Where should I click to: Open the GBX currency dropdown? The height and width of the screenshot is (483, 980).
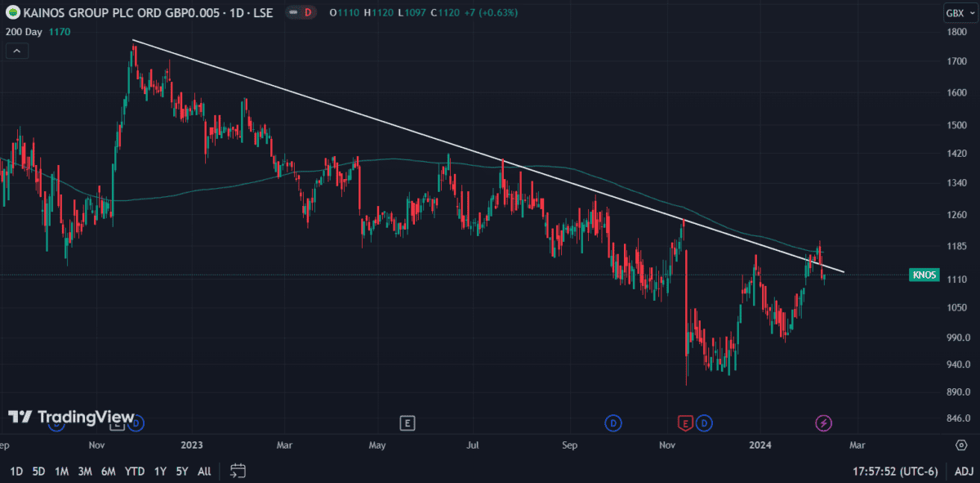[958, 13]
